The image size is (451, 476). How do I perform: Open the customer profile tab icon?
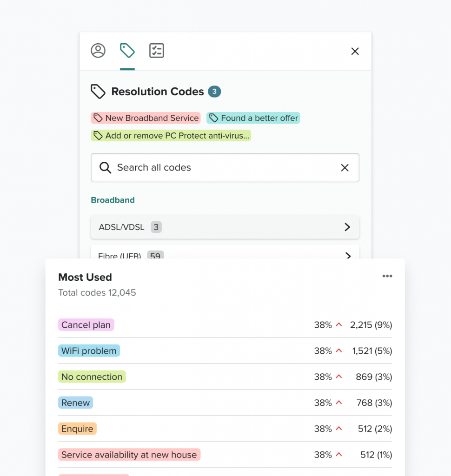[x=98, y=51]
